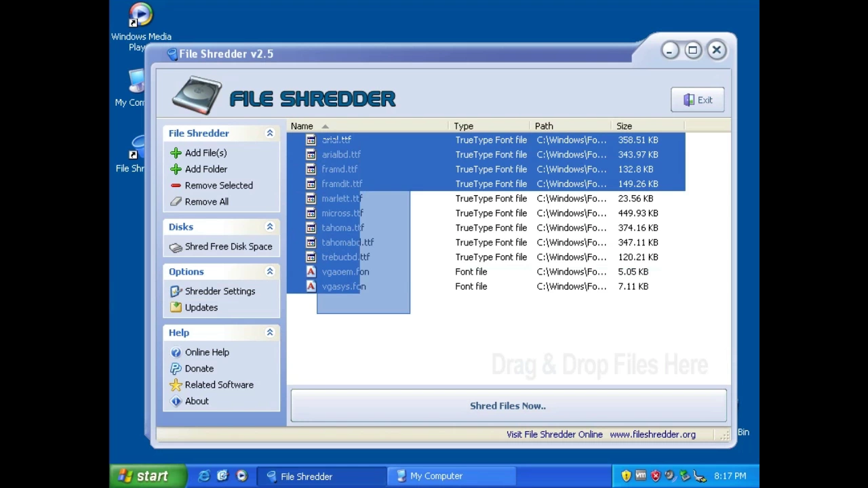This screenshot has width=868, height=488.
Task: Click the 7.11 KB size cell
Action: 633,287
